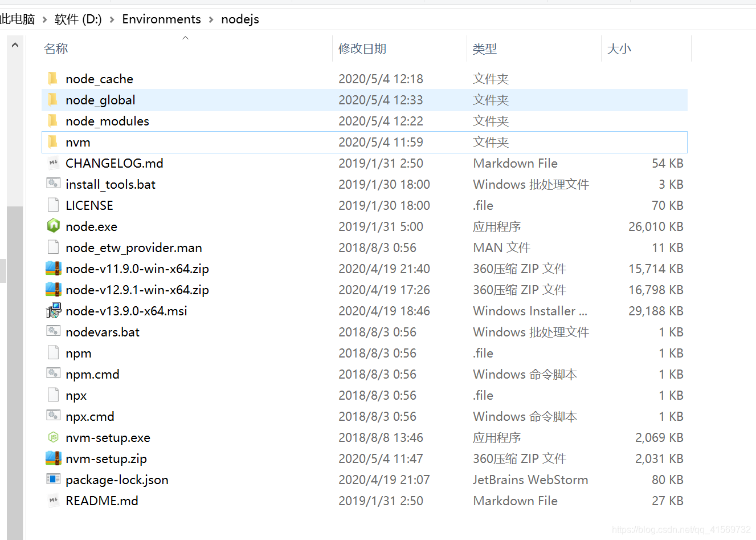The width and height of the screenshot is (756, 540).
Task: Select the file name npx.cmd
Action: click(x=90, y=416)
